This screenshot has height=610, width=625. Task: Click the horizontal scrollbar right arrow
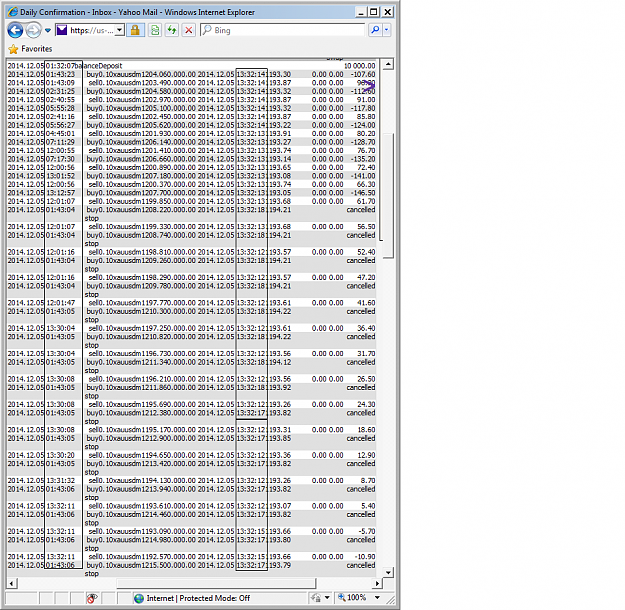point(377,583)
